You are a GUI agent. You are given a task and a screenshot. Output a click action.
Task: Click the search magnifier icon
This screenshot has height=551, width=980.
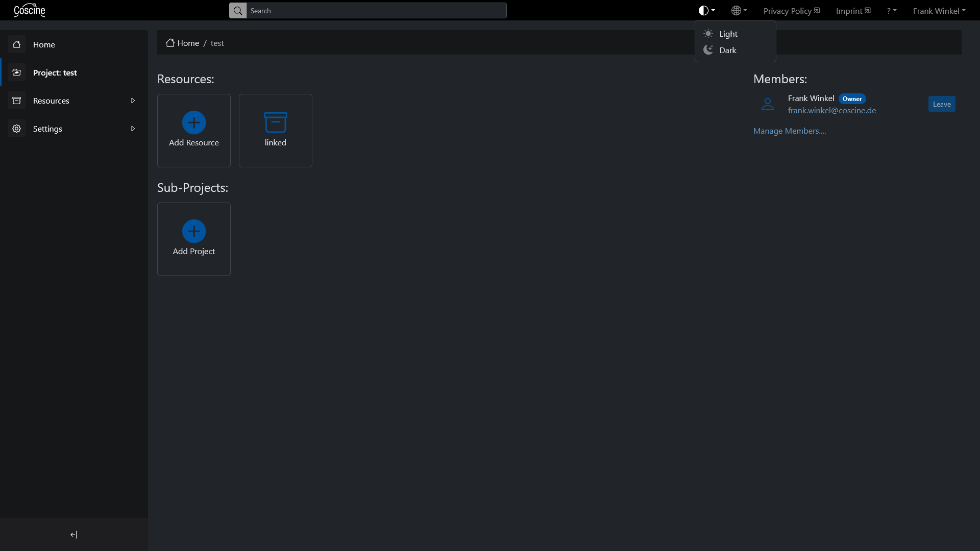[238, 11]
